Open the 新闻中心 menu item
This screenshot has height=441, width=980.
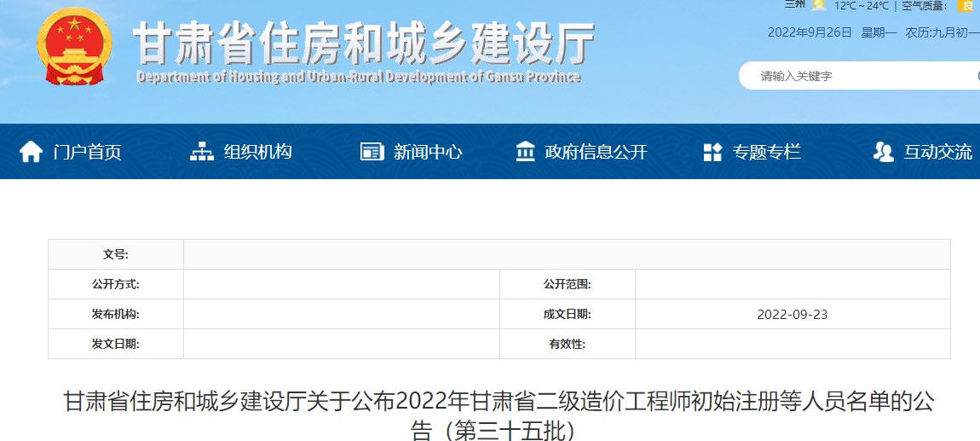(x=428, y=152)
